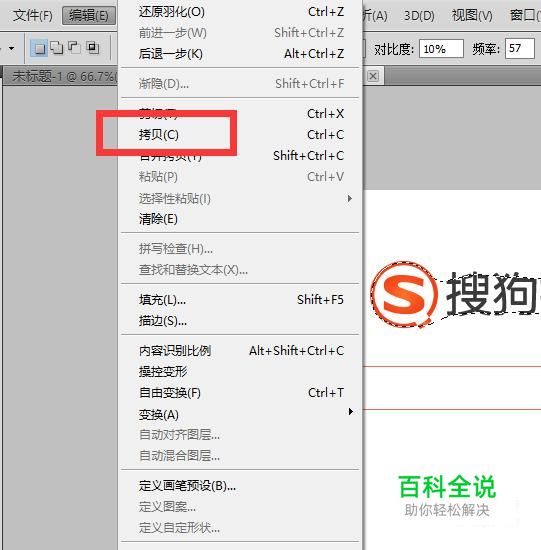The image size is (541, 550).
Task: Click 渐隐(D)... menu item
Action: click(240, 84)
